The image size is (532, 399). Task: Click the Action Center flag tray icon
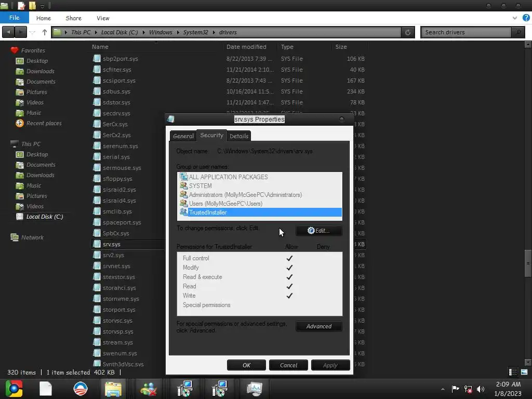click(455, 389)
